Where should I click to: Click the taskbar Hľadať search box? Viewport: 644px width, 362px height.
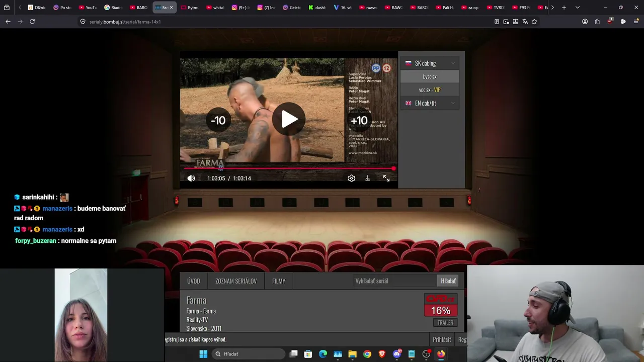[248, 354]
